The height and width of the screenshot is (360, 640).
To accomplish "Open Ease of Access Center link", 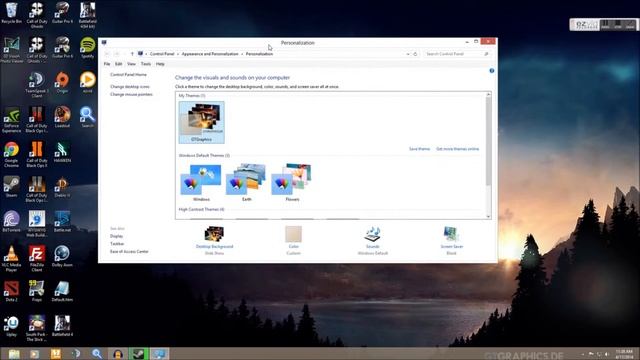I will (129, 251).
